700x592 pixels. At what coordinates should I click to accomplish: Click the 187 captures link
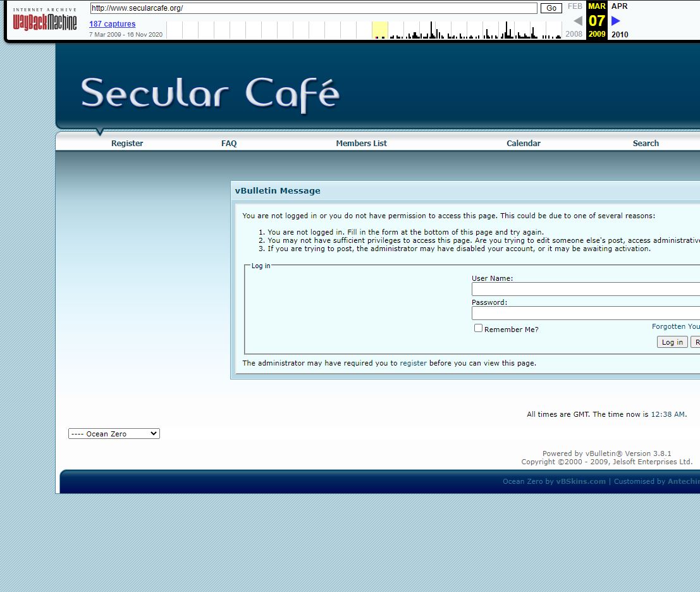112,24
